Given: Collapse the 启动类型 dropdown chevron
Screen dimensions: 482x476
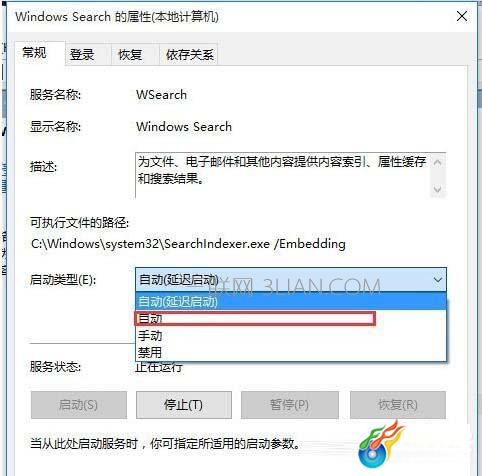Looking at the screenshot, I should (437, 279).
